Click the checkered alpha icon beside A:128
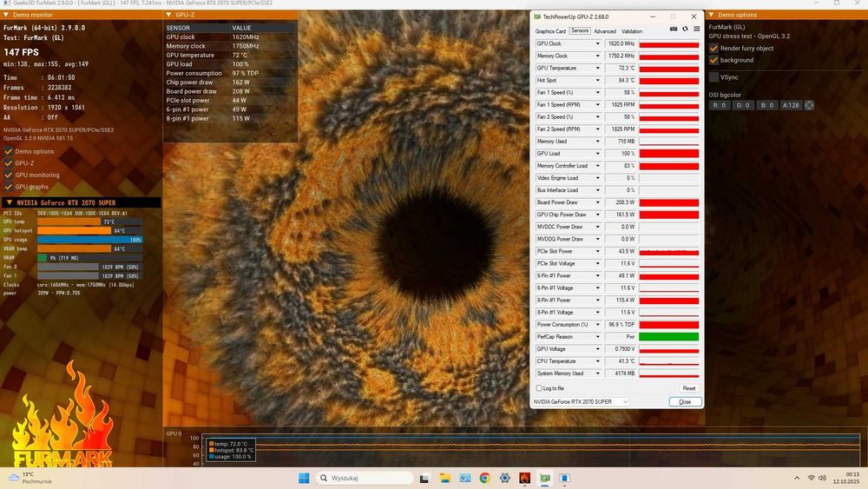This screenshot has width=868, height=489. click(x=809, y=105)
